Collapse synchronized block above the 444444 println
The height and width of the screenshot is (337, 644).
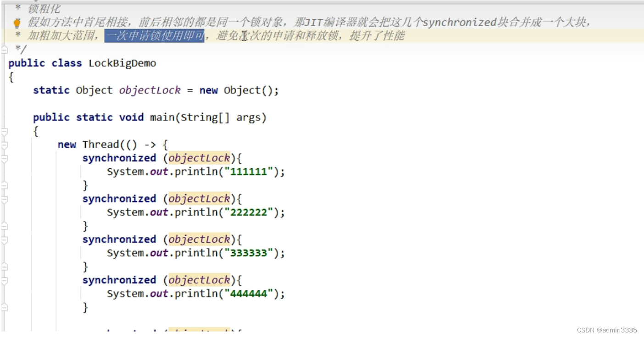pyautogui.click(x=5, y=281)
